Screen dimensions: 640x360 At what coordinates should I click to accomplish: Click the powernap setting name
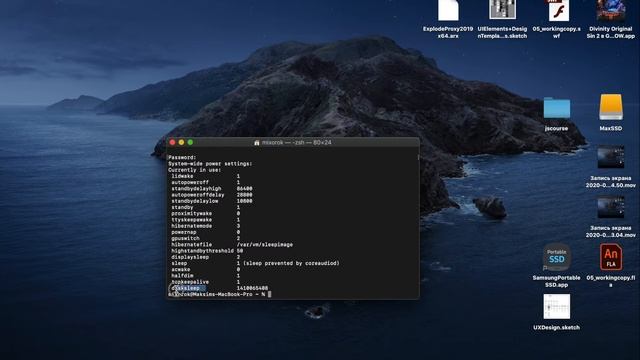point(184,232)
